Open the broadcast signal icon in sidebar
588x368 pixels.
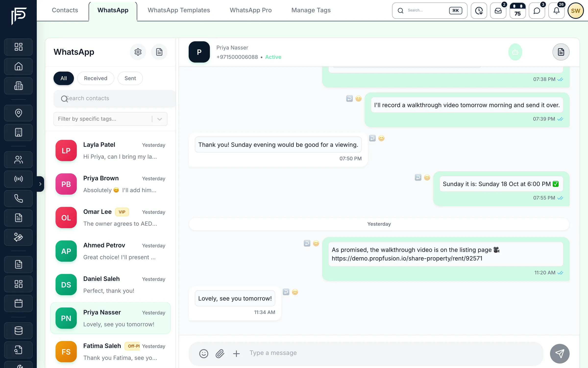click(18, 179)
